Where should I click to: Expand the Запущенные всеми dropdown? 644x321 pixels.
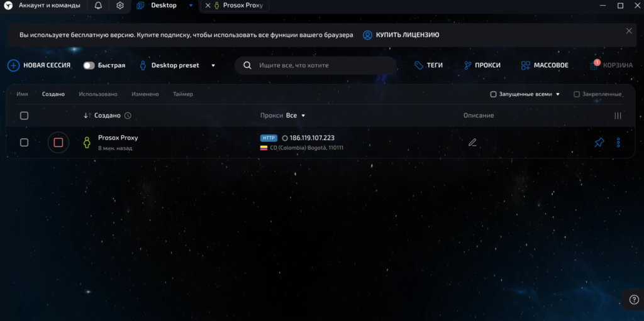[558, 94]
